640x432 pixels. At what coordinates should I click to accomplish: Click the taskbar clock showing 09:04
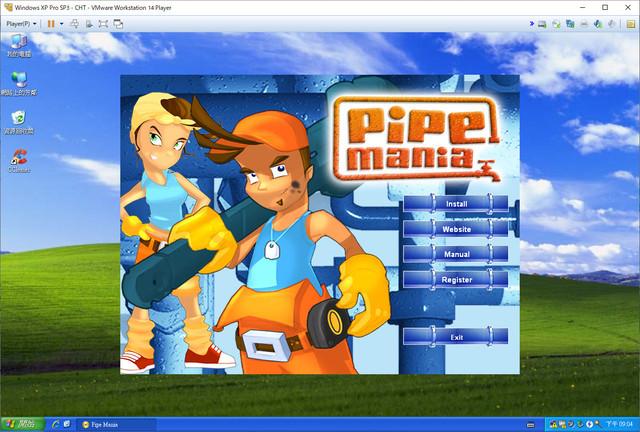(x=619, y=425)
